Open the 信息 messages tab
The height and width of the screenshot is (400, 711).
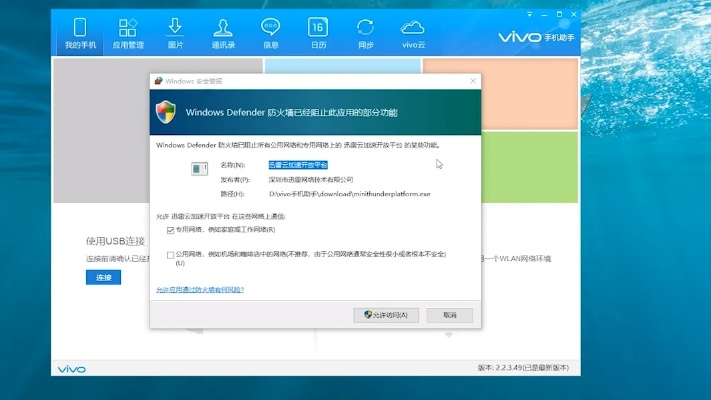pos(271,33)
